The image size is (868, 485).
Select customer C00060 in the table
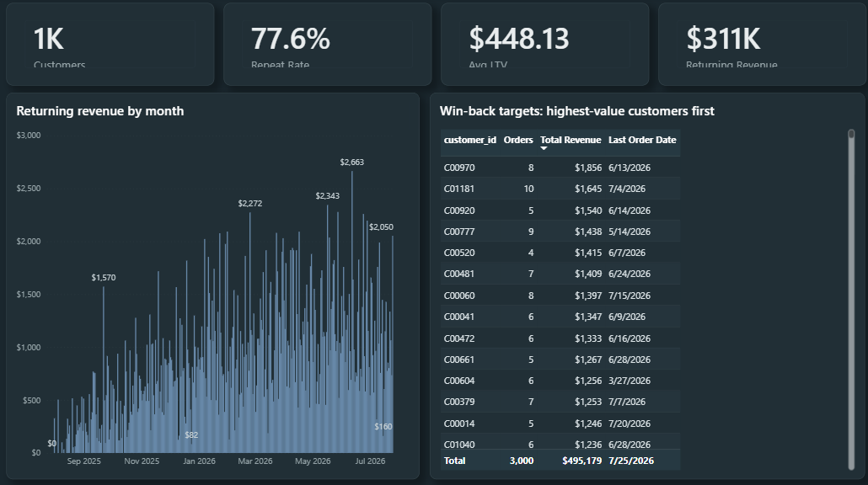459,296
